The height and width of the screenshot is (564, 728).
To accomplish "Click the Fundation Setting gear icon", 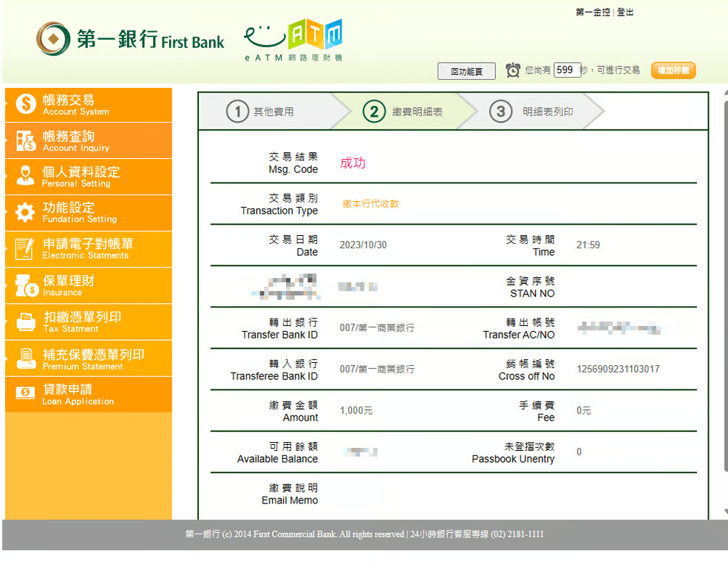I will point(25,212).
